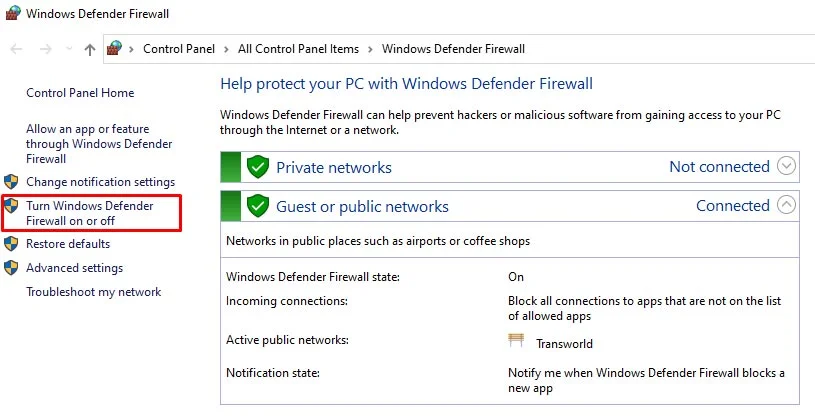
Task: Click the Forward navigation arrow
Action: pyautogui.click(x=45, y=49)
